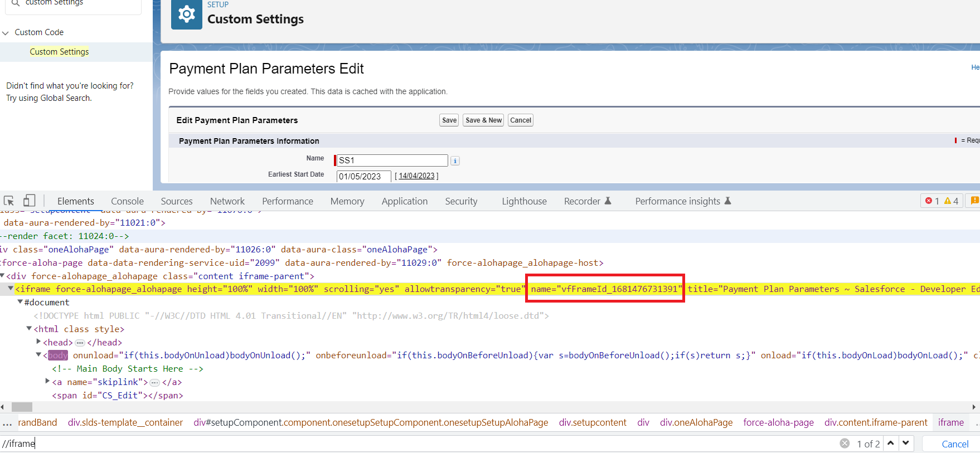
Task: Open Custom Settings in the sidebar
Action: [59, 52]
